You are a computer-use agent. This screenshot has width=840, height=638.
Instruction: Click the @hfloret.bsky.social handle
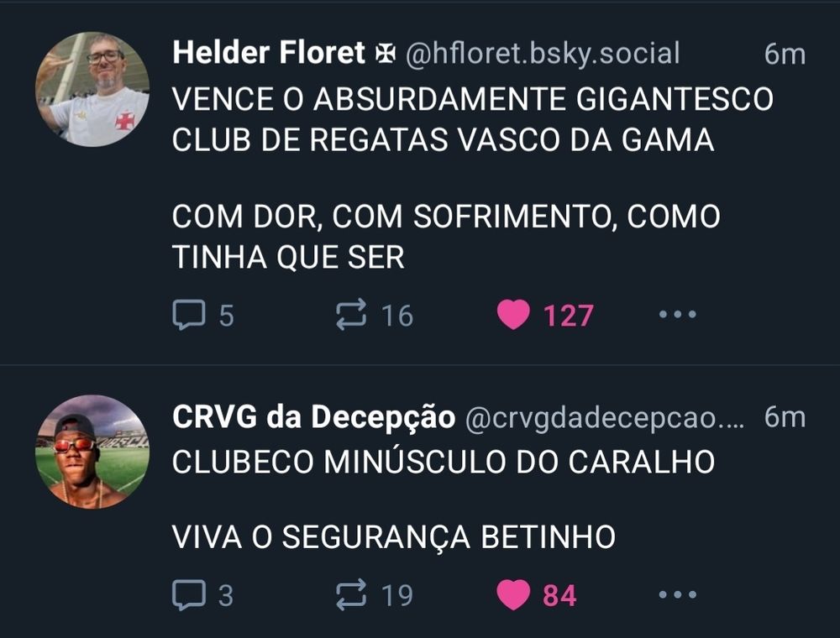coord(543,54)
